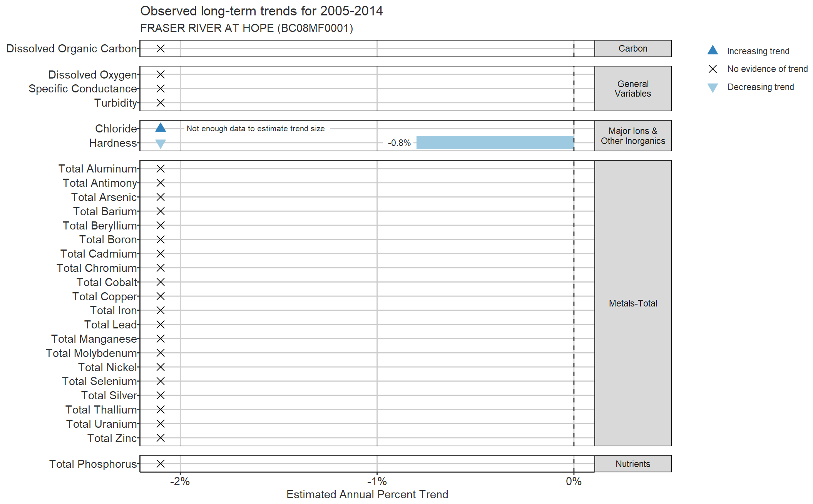This screenshot has height=504, width=813.
Task: Click the 'Total Chromium' row label
Action: click(x=97, y=268)
